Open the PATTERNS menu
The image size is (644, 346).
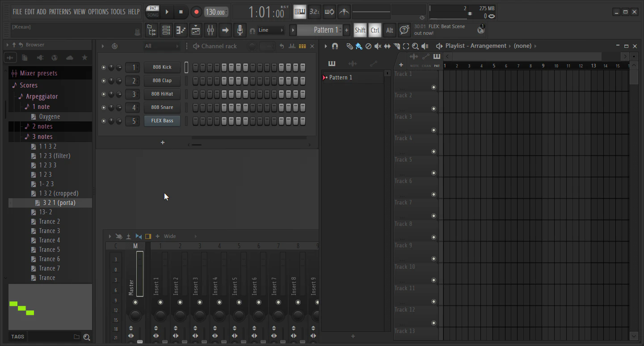click(x=60, y=12)
